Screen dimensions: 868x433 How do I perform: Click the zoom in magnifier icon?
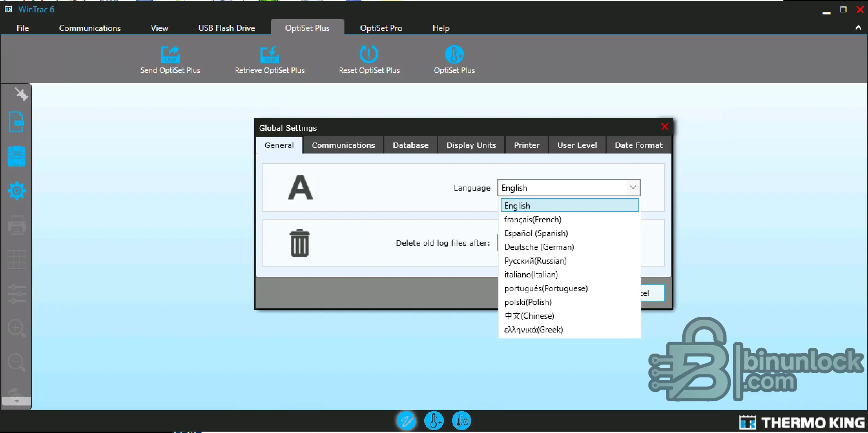(17, 328)
